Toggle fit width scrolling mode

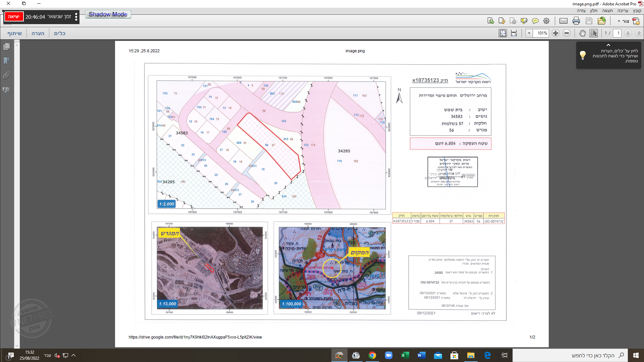514,33
